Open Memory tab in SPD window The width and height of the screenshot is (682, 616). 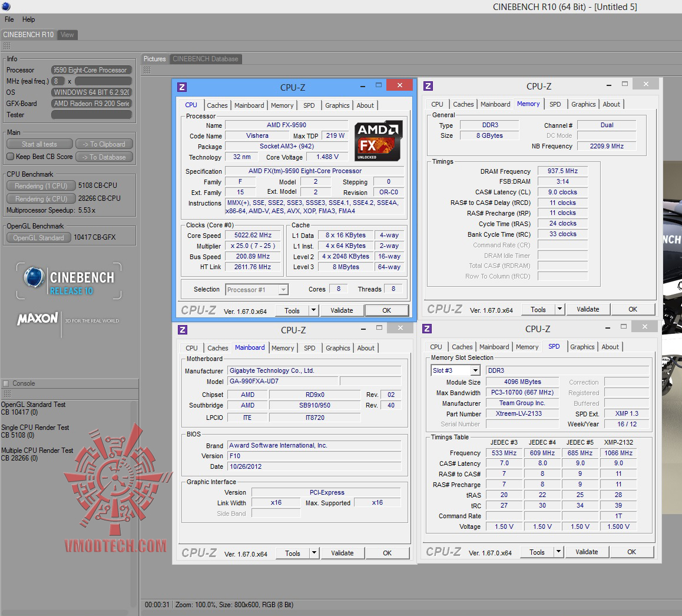(527, 347)
